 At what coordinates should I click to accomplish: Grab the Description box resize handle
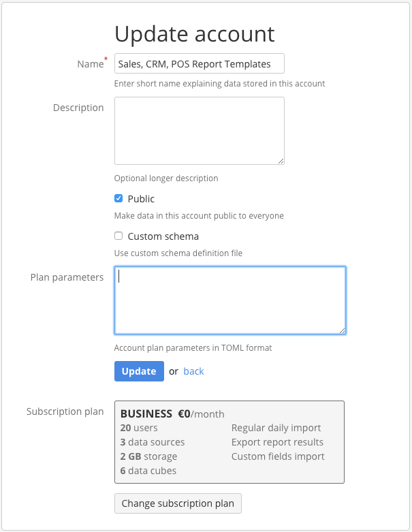pos(281,161)
